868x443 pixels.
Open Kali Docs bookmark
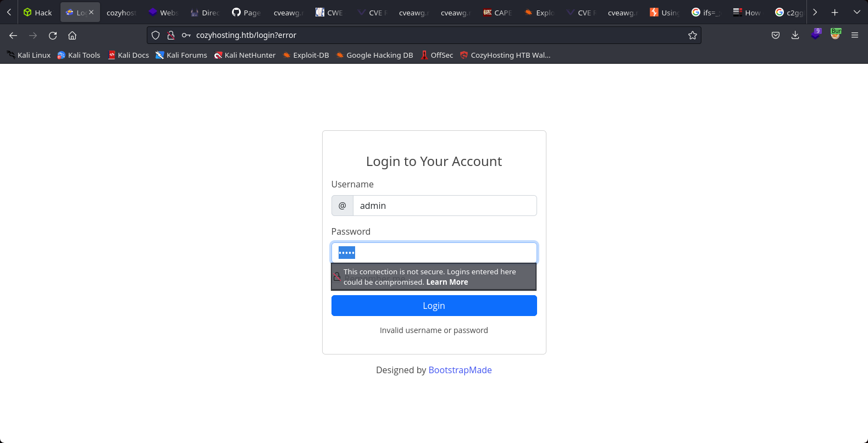pos(129,55)
